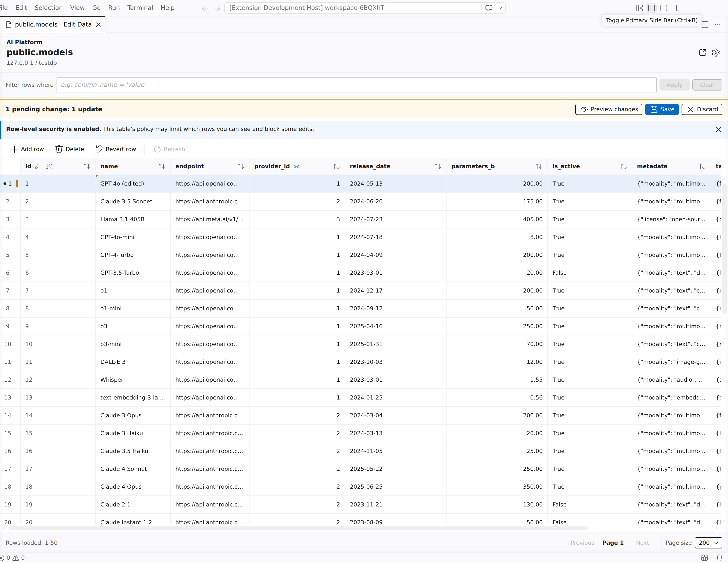728x563 pixels.
Task: Sort the metadata column
Action: [702, 166]
